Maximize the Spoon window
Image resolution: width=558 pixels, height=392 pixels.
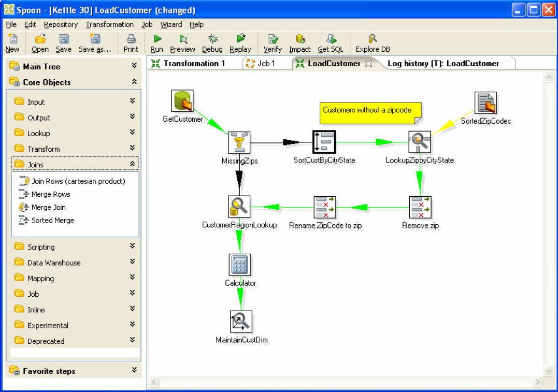[534, 10]
